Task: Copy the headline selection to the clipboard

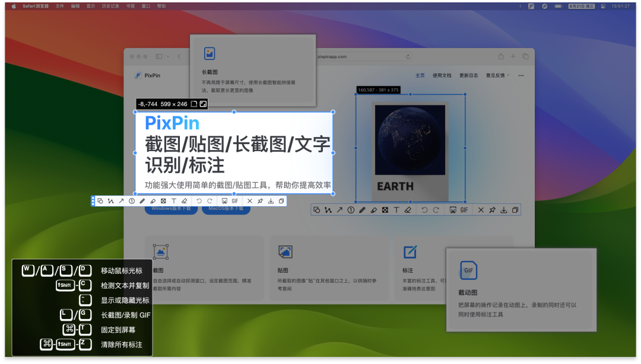Action: (x=281, y=201)
